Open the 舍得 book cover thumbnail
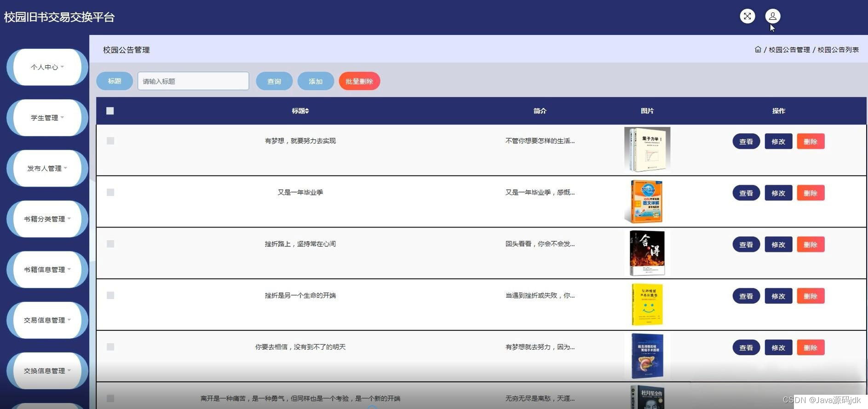The height and width of the screenshot is (409, 868). click(647, 253)
